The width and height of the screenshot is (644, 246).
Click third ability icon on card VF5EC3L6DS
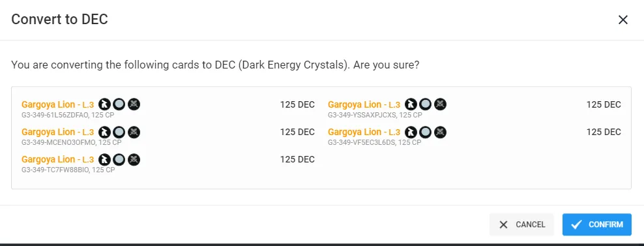440,132
